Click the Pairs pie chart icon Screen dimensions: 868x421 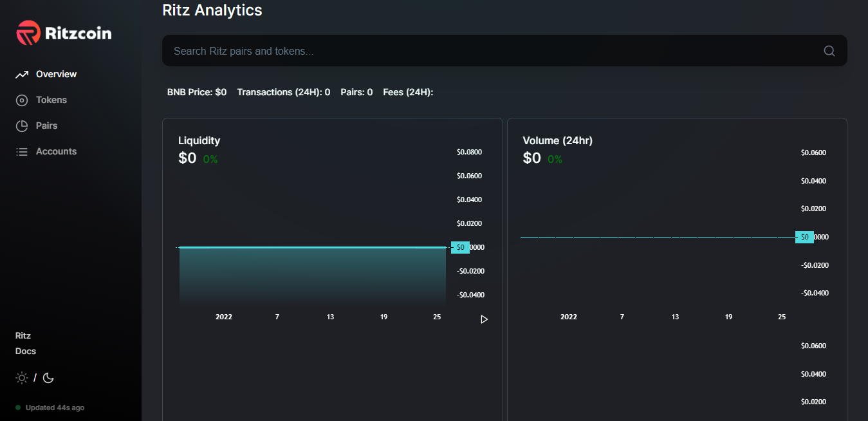click(22, 126)
